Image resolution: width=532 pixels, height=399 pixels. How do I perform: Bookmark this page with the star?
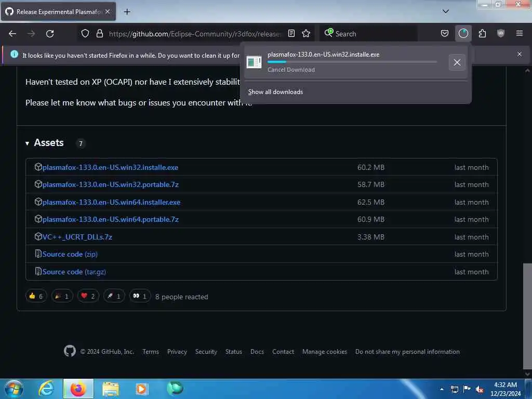click(306, 33)
